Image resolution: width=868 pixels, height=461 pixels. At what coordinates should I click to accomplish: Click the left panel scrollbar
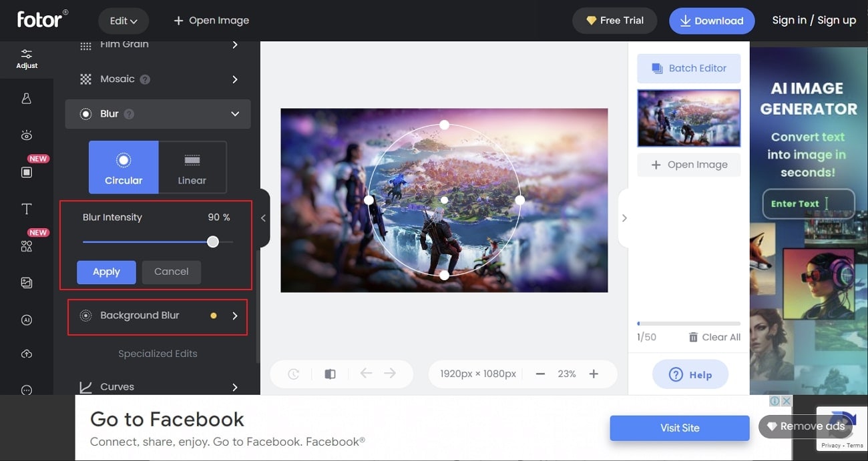coord(258,307)
